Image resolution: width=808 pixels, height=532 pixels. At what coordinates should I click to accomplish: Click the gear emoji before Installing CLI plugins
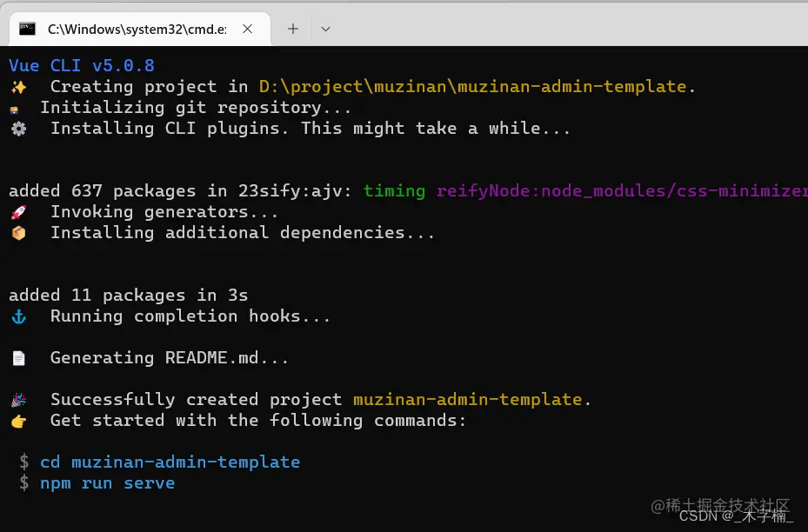pos(18,129)
